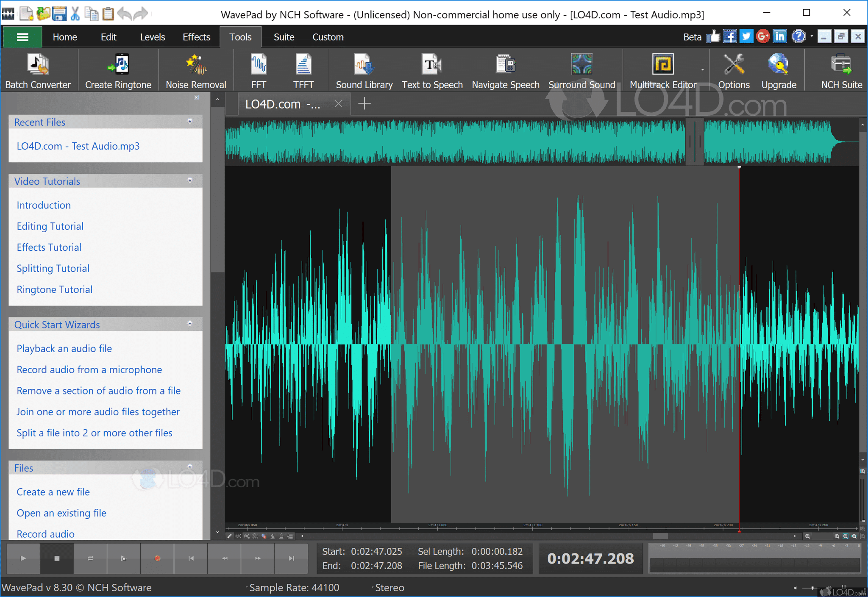The width and height of the screenshot is (868, 597).
Task: Select the Create Ringtone tool
Action: click(x=117, y=70)
